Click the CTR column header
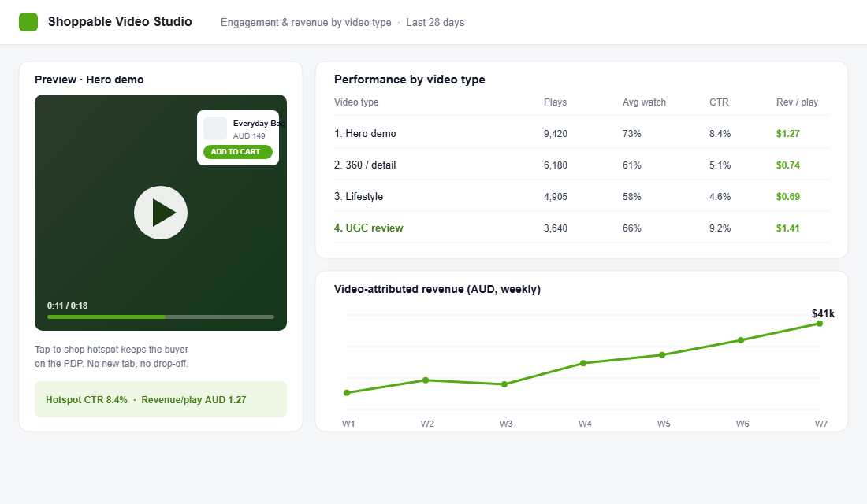 719,102
